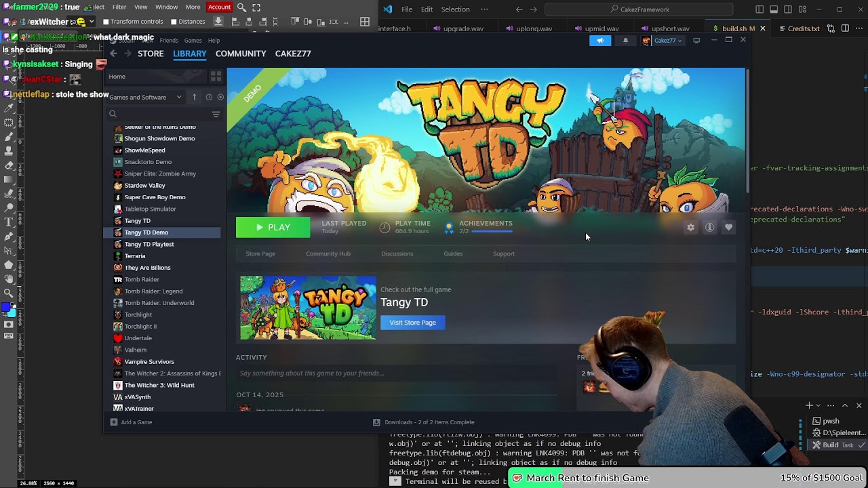Click the blue foreground color swatch in Photopea
The height and width of the screenshot is (488, 868).
5,308
